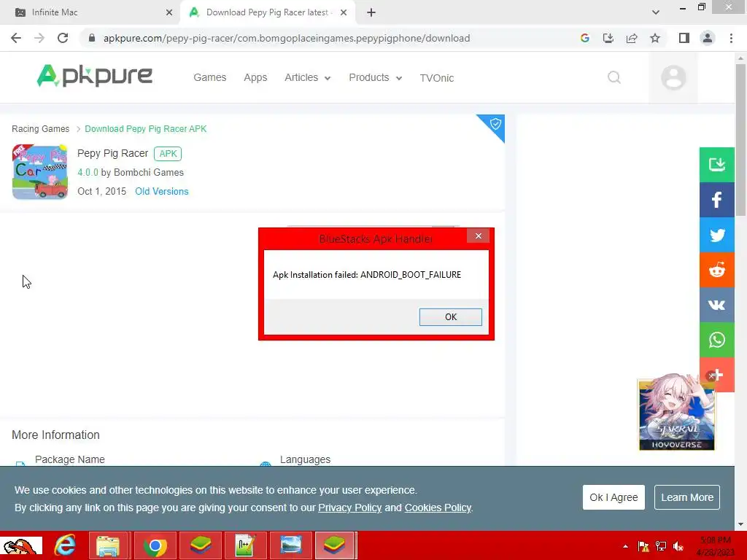Screen dimensions: 747x560
Task: Click the Racing Games breadcrumb
Action: coord(41,129)
